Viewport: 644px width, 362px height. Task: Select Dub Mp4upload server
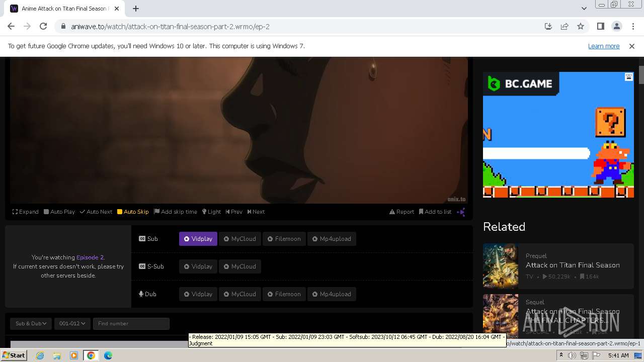pyautogui.click(x=332, y=294)
